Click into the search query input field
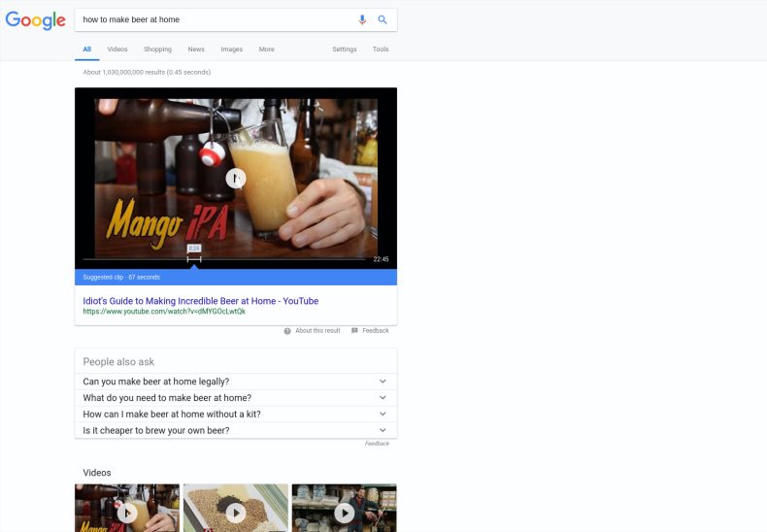This screenshot has height=532, width=767. [x=214, y=19]
